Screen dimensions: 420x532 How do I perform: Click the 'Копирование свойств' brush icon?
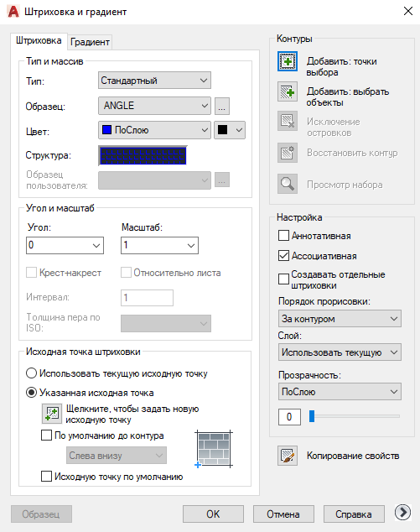coord(288,456)
